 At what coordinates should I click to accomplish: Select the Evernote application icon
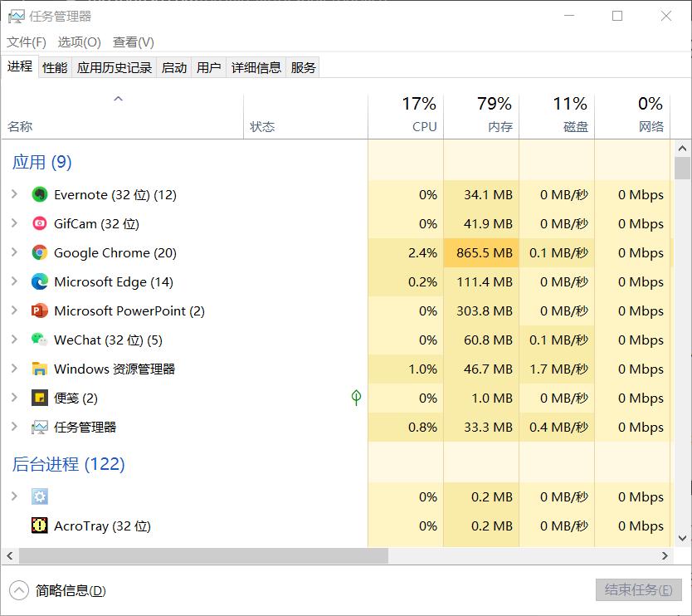[40, 194]
